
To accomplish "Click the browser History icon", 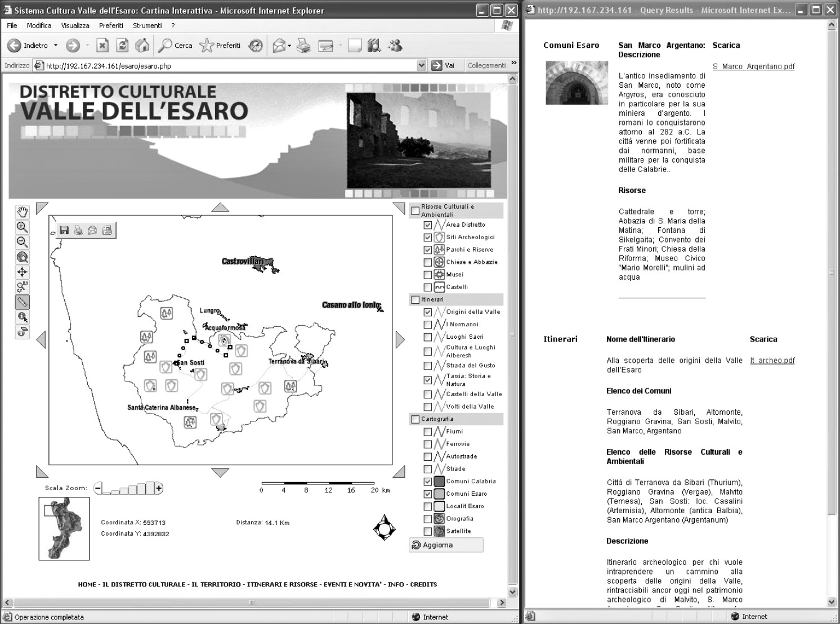I will click(x=256, y=46).
